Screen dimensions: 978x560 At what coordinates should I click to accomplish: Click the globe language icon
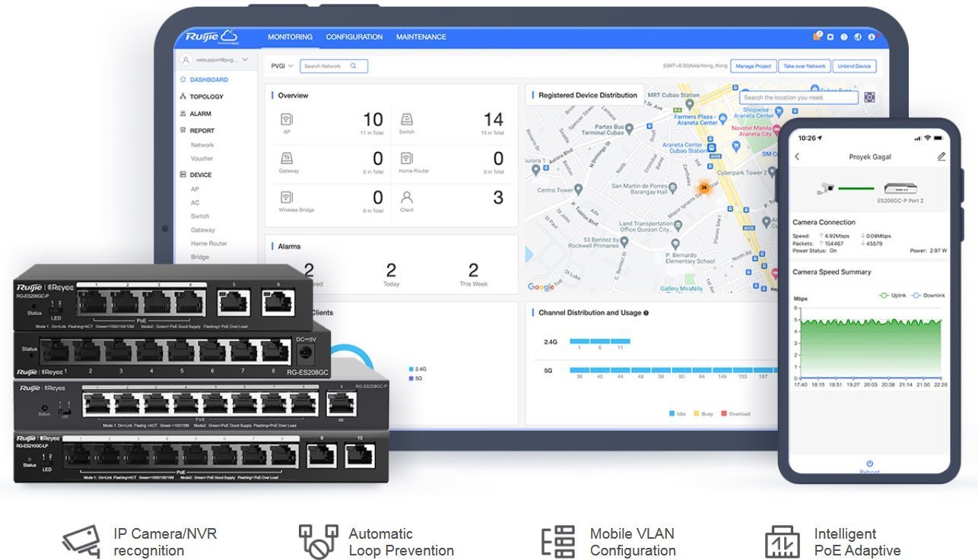pos(857,36)
